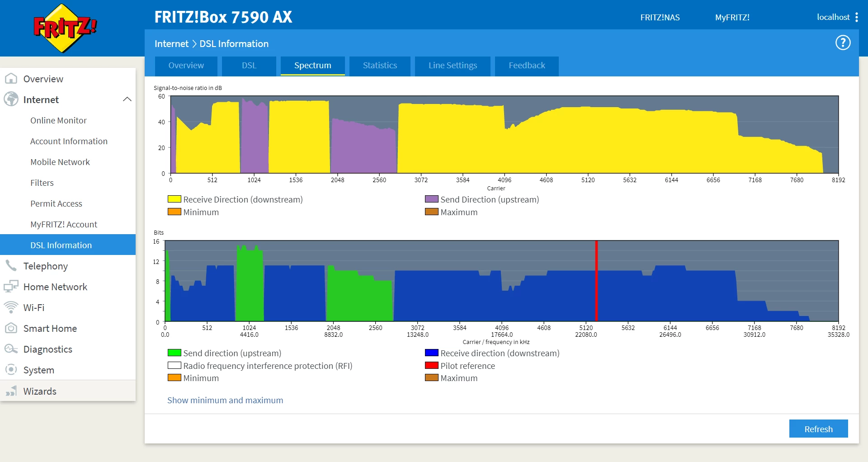The height and width of the screenshot is (462, 868).
Task: Click green Send direction (upstream) legend swatch
Action: click(x=175, y=353)
